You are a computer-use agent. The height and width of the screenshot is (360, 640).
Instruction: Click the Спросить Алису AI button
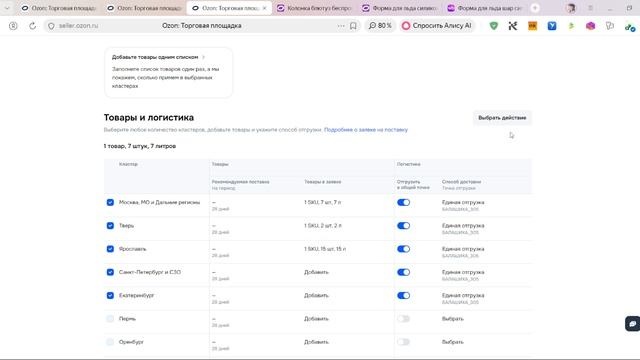(437, 26)
